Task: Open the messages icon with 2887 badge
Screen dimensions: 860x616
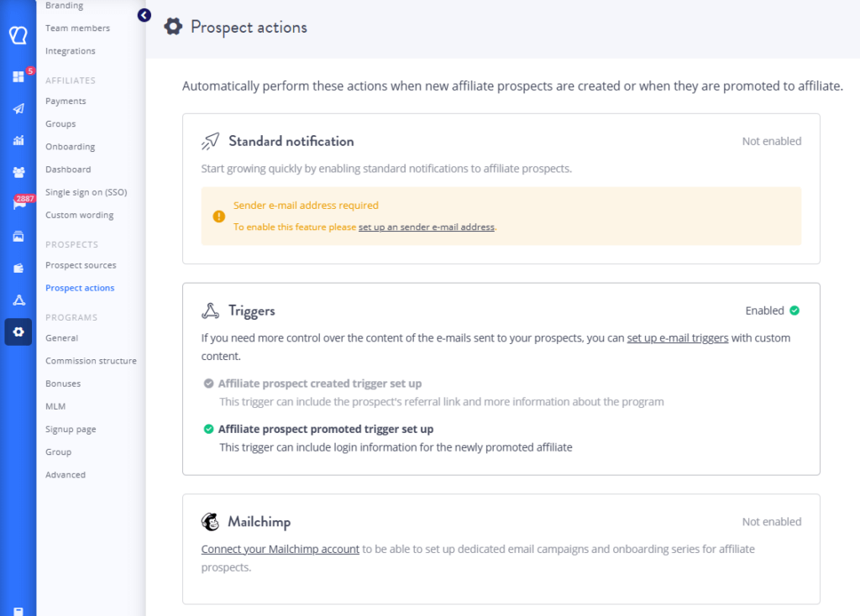Action: pyautogui.click(x=18, y=205)
